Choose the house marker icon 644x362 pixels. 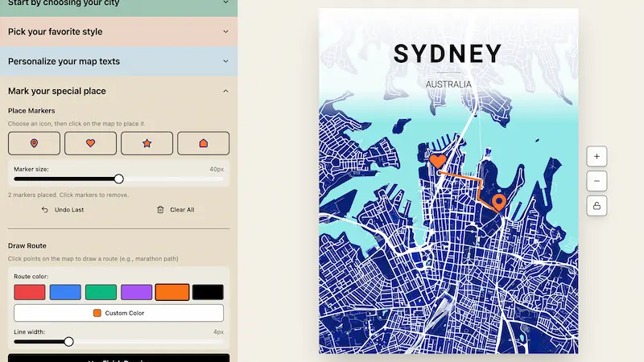pos(203,143)
